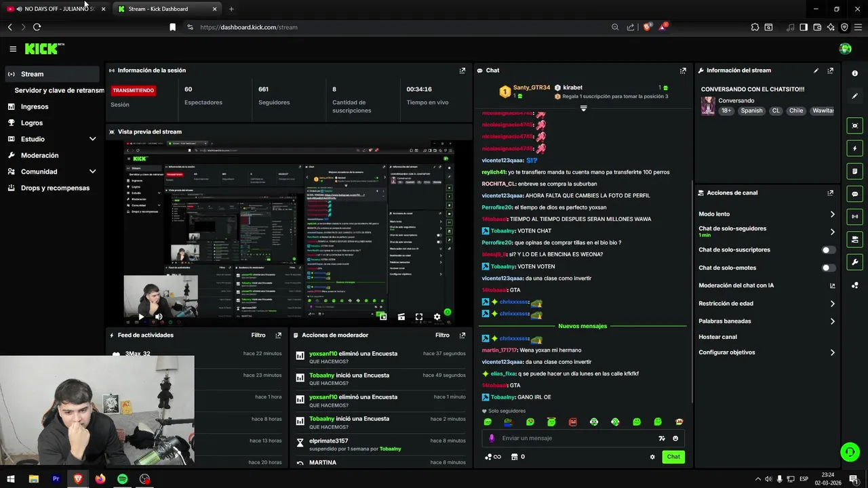Mute the stream preview audio
The image size is (868, 488).
[159, 317]
